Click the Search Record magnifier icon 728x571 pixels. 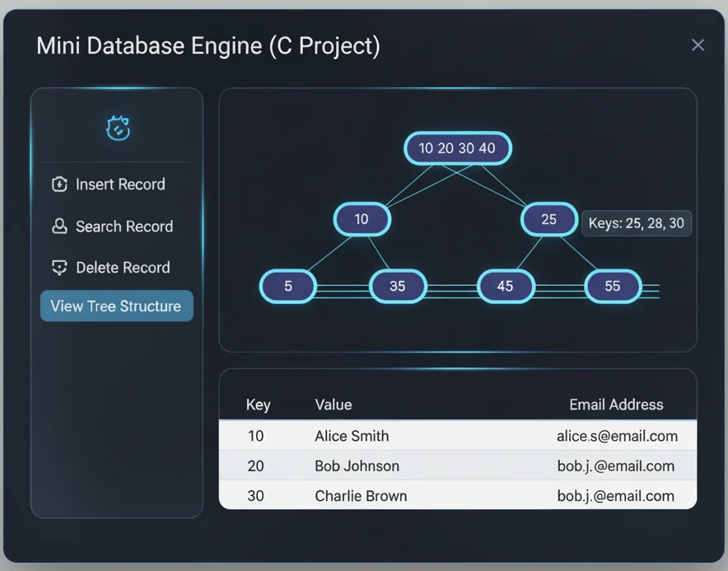pyautogui.click(x=59, y=227)
